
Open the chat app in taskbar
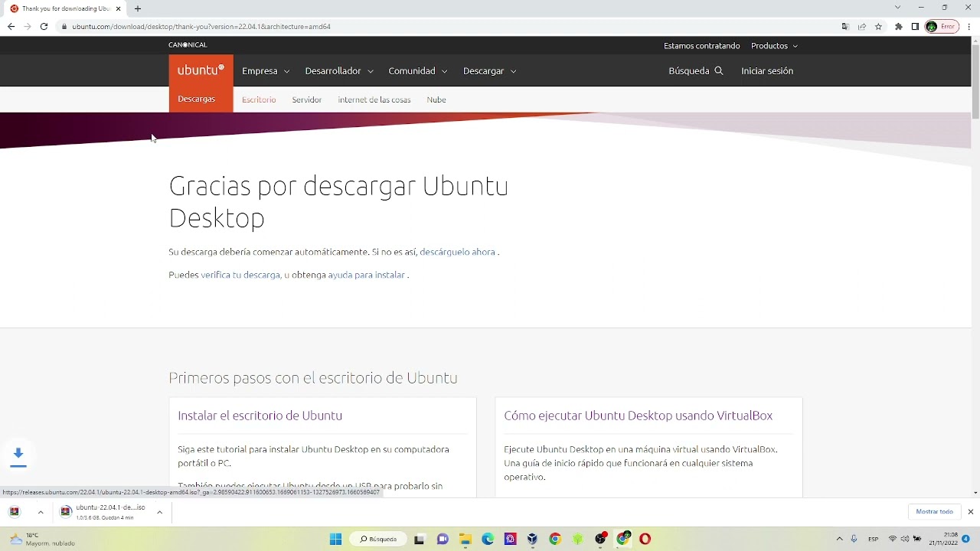[443, 539]
